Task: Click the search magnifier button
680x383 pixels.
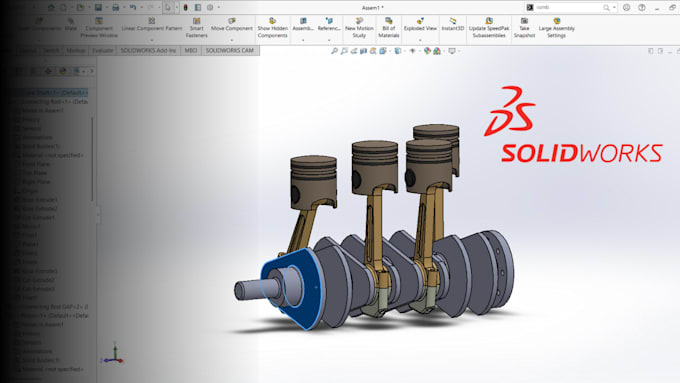Action: [x=606, y=7]
